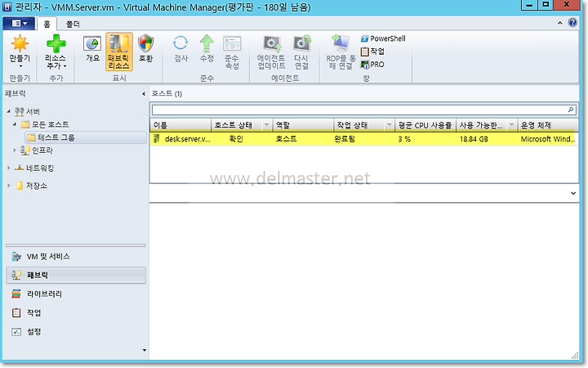Open the 작업 상태 column filter dropdown
Viewport: 588px width, 368px height.
tap(390, 125)
